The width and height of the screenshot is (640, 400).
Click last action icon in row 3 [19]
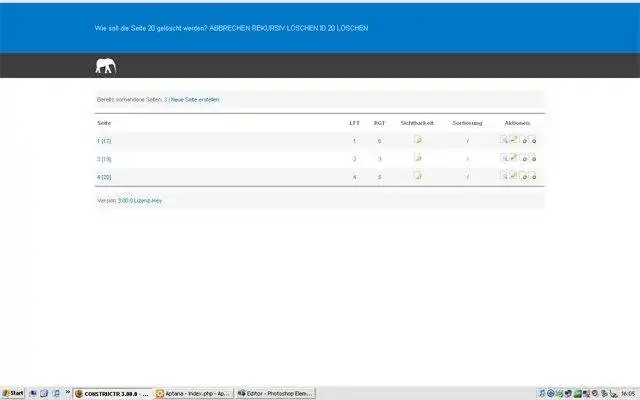click(532, 158)
